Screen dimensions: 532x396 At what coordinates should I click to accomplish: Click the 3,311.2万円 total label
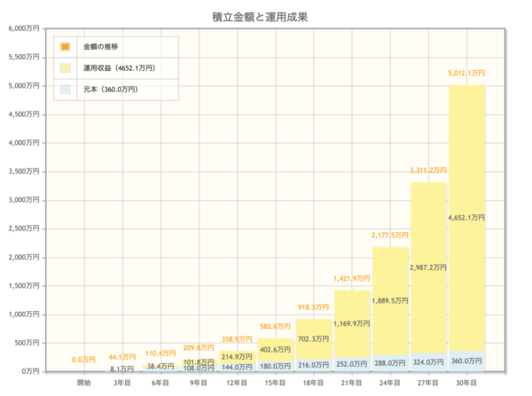pos(428,170)
